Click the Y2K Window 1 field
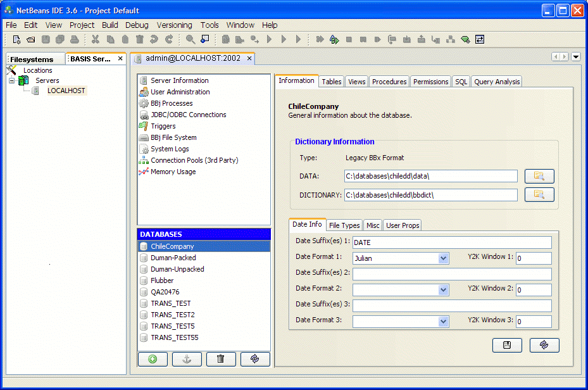 point(534,258)
